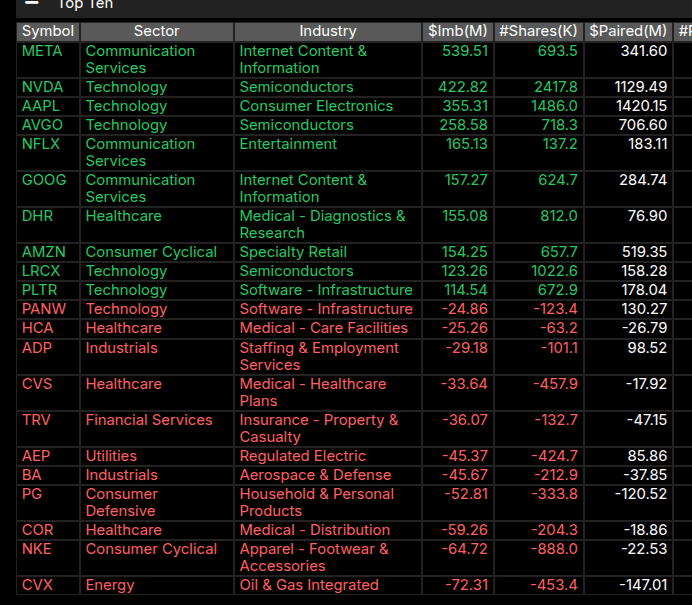Image resolution: width=692 pixels, height=605 pixels.
Task: Click the 1022.6 shares value for LRCX
Action: [x=554, y=271]
